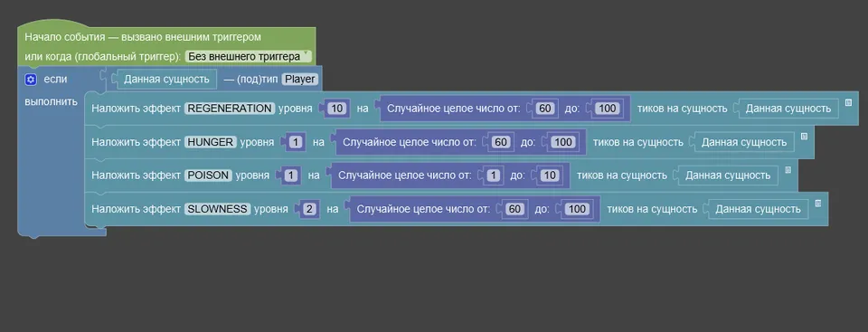Edit the HUNGER level value 1
The image size is (868, 332).
click(297, 142)
